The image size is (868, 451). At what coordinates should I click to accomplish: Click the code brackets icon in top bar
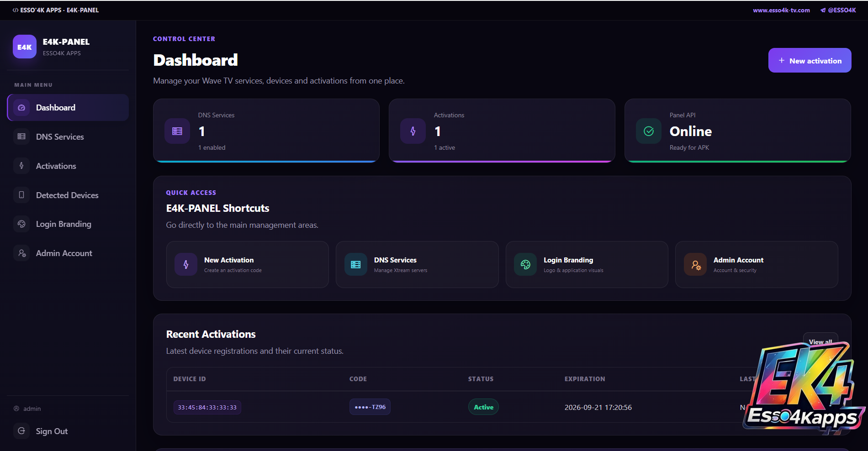16,10
